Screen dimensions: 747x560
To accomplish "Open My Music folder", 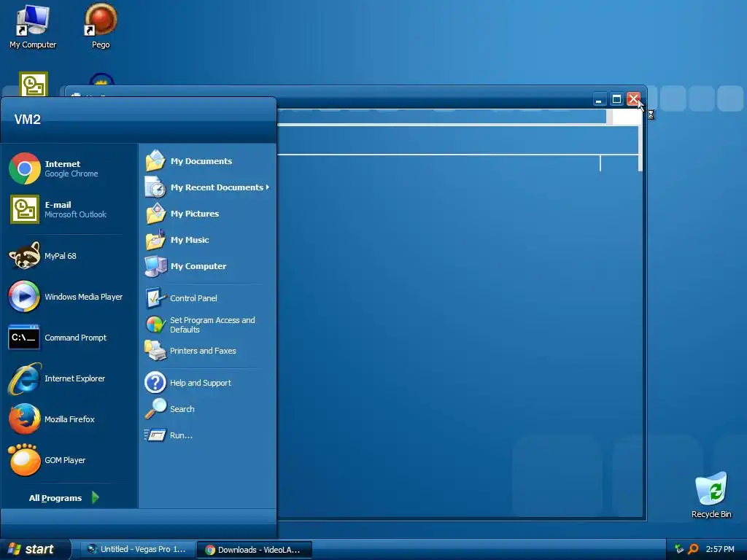I will click(x=207, y=239).
